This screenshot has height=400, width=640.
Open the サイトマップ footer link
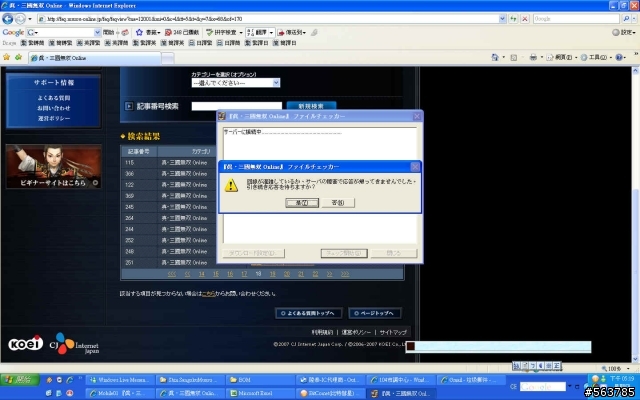(393, 332)
